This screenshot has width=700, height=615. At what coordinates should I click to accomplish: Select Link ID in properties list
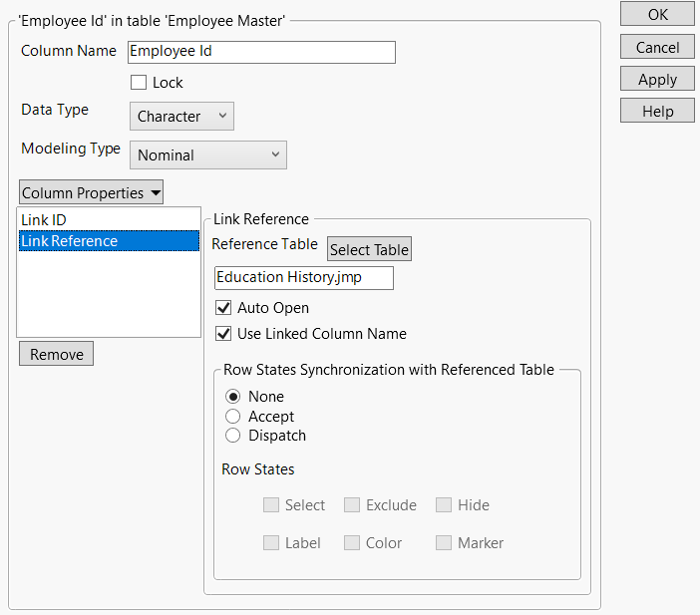[x=45, y=219]
